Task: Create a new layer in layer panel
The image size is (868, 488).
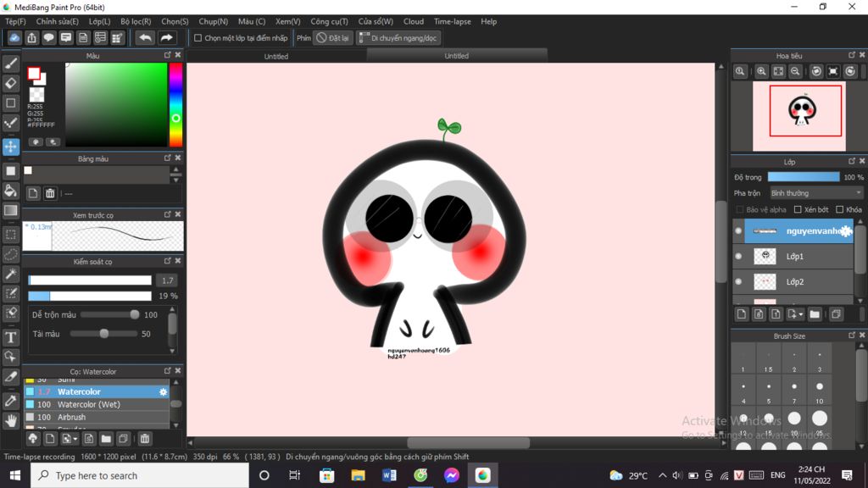Action: 742,314
